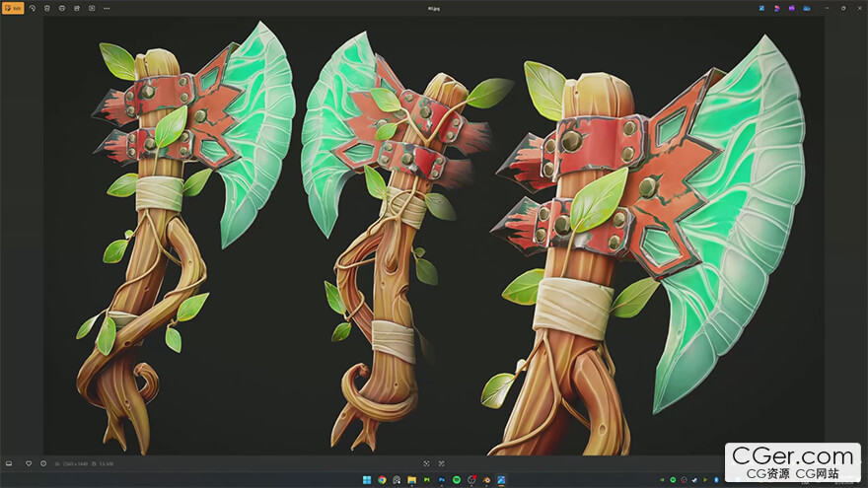Open the See more three-dots menu
Viewport: 868px width, 488px height.
coord(107,8)
